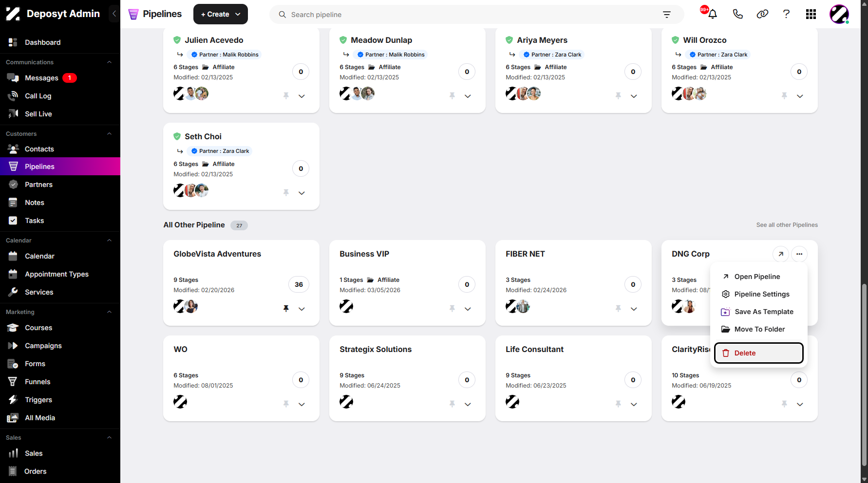
Task: Open the notifications bell icon
Action: click(712, 14)
